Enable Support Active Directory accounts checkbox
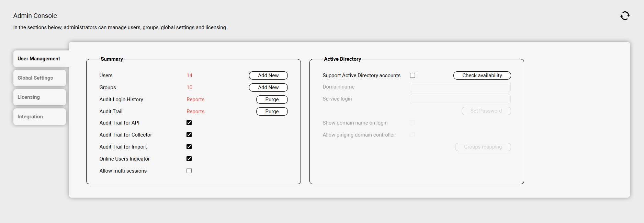The width and height of the screenshot is (644, 223). [413, 75]
